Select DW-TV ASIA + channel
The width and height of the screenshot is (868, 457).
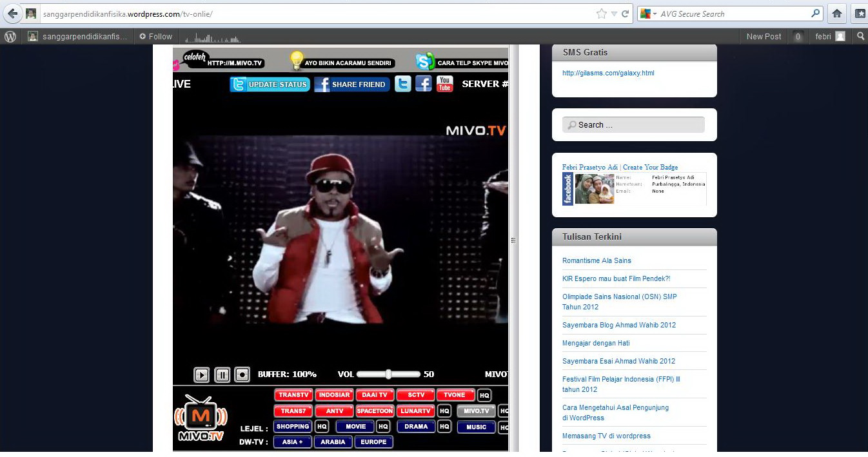pyautogui.click(x=293, y=442)
